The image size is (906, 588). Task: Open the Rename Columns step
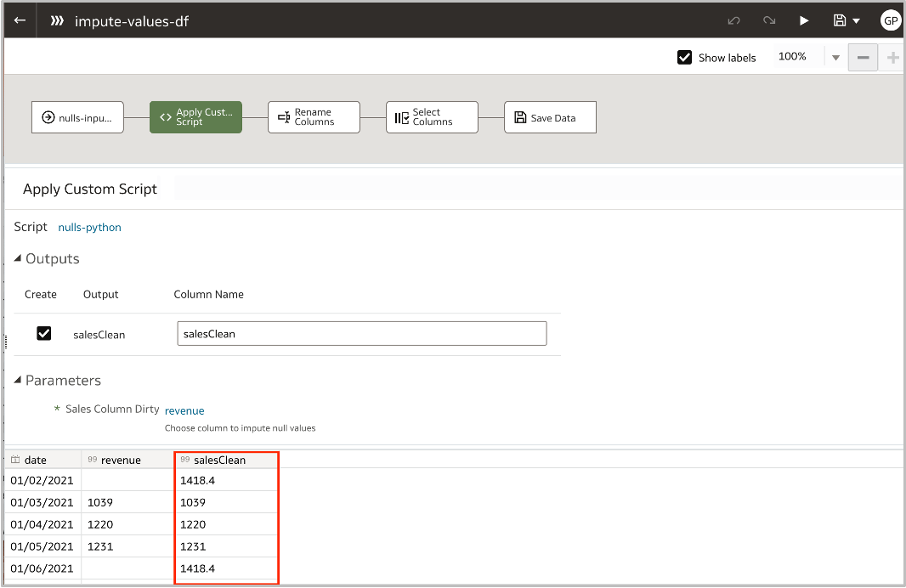point(314,117)
